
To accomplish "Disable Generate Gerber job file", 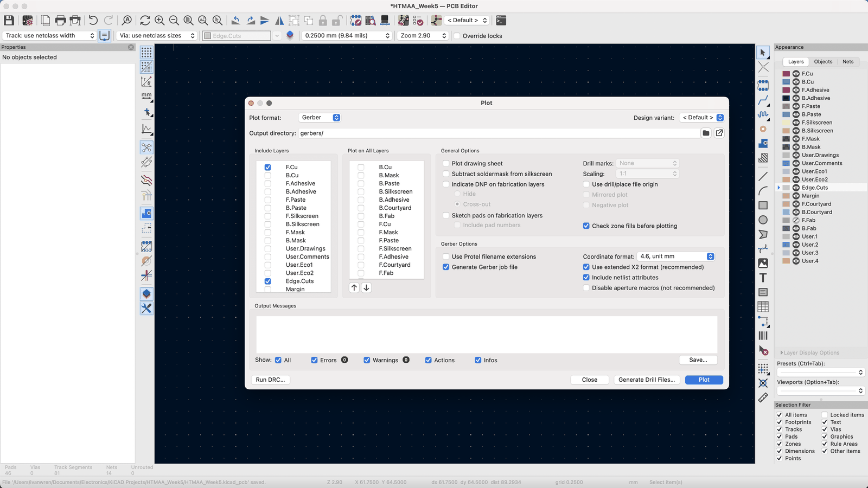I will [x=446, y=267].
